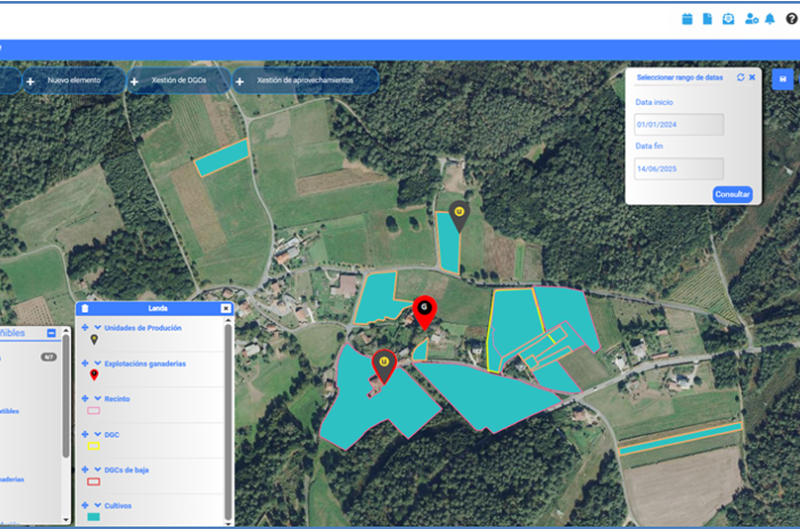Click move handle for Cultivos

(x=85, y=505)
